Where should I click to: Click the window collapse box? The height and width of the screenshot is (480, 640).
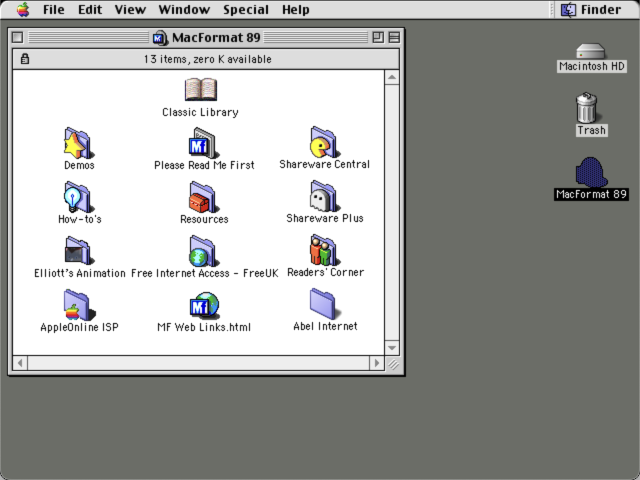(394, 38)
